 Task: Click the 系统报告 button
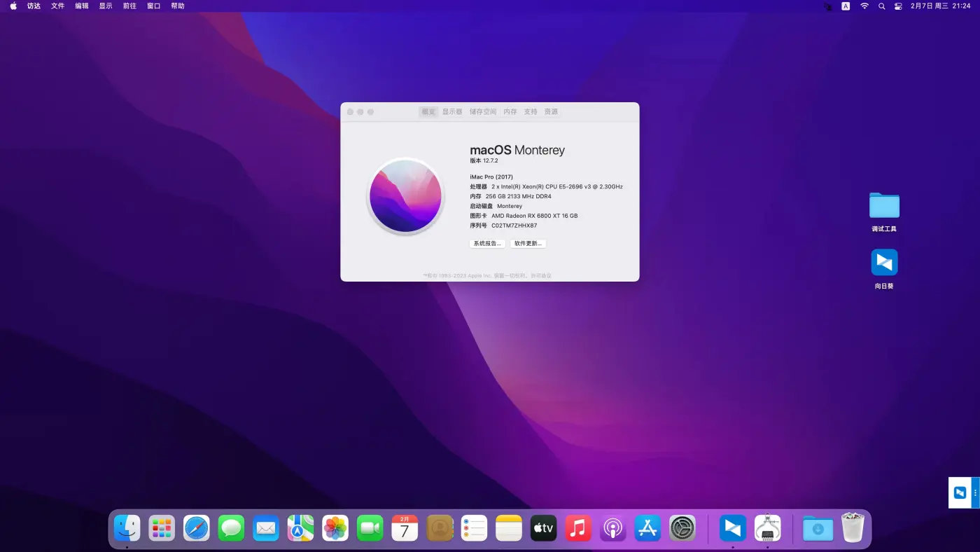[x=487, y=244]
